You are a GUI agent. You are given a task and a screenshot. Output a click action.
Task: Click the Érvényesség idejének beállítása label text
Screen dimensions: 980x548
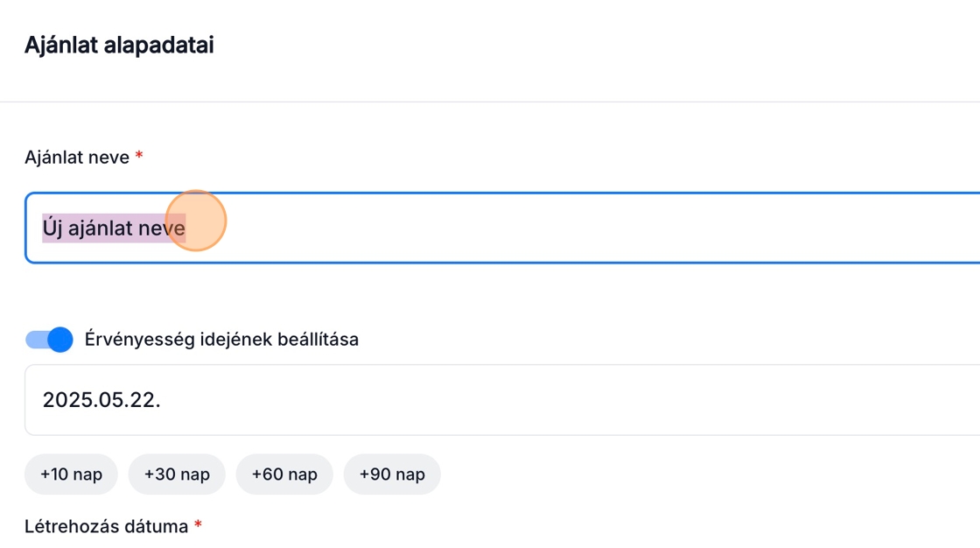[x=221, y=340]
